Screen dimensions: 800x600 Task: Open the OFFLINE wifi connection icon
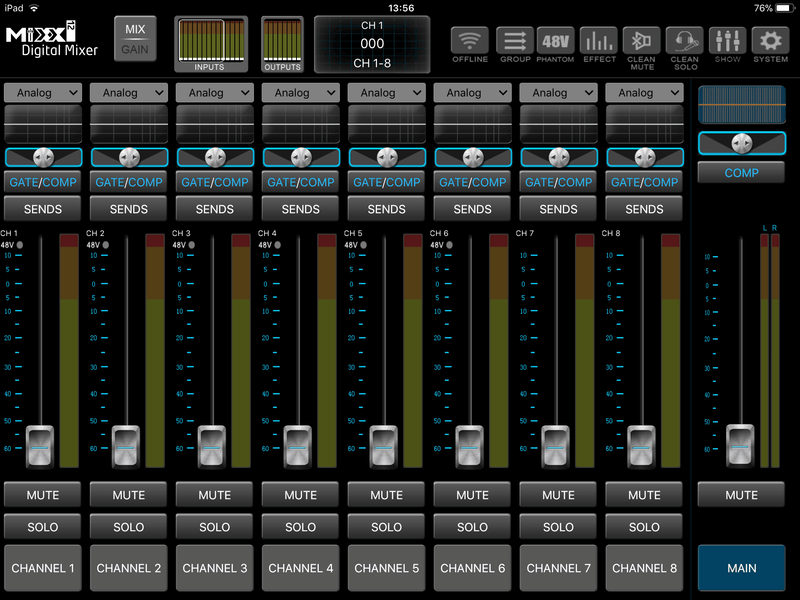coord(468,42)
